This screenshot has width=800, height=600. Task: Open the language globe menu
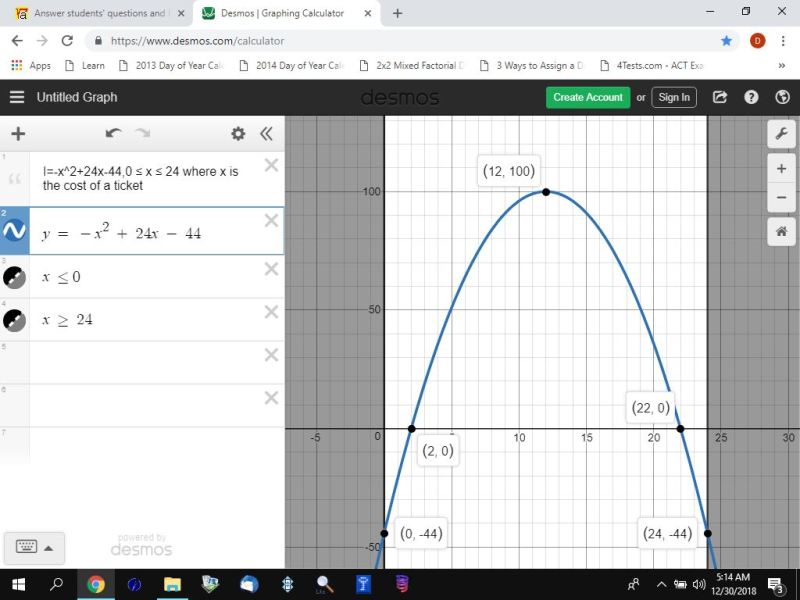[782, 97]
